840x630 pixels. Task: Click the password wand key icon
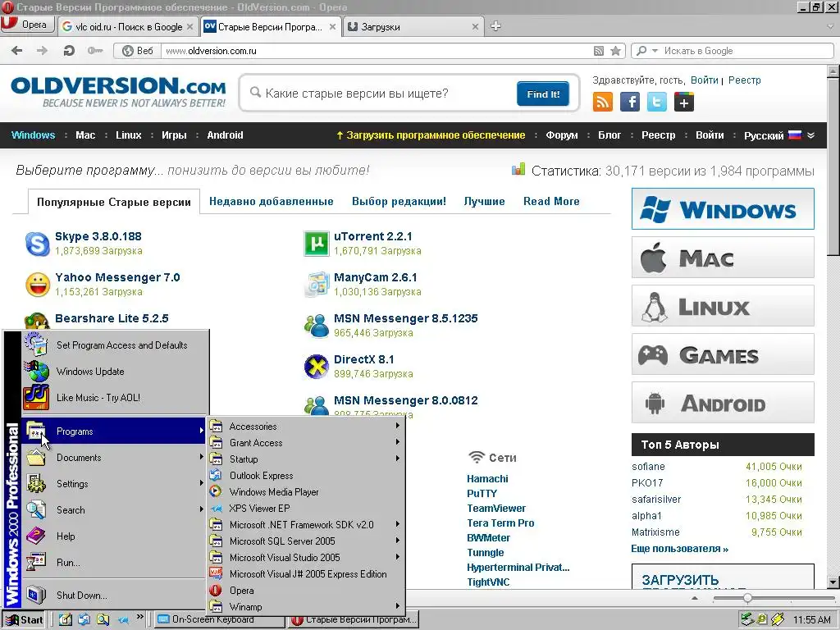95,50
